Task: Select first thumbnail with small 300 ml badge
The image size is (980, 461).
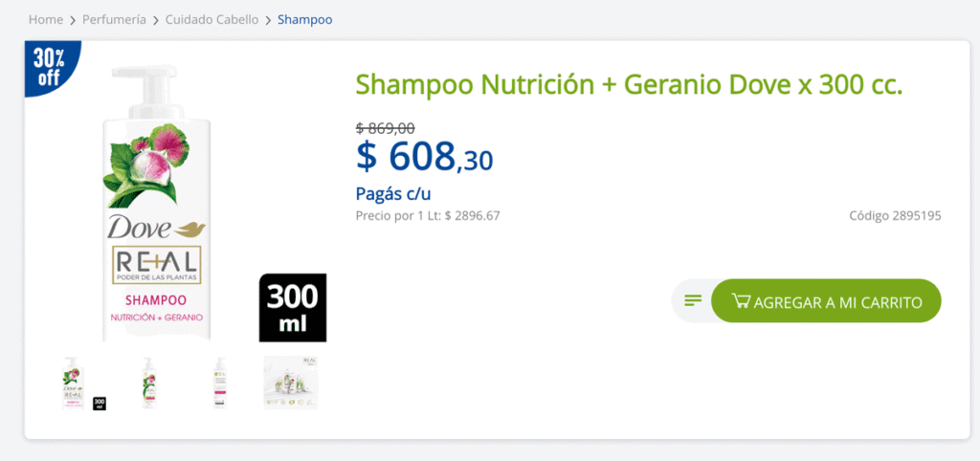Action: [83, 383]
